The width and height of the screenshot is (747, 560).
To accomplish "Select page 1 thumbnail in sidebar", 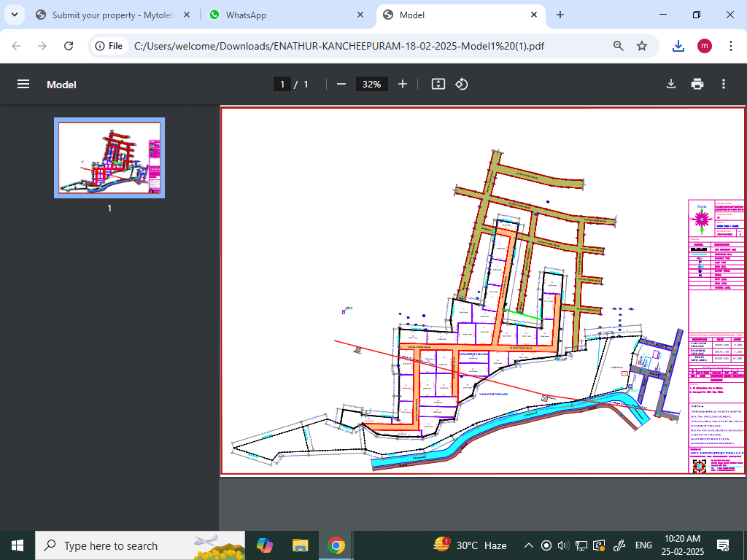I will pyautogui.click(x=109, y=157).
